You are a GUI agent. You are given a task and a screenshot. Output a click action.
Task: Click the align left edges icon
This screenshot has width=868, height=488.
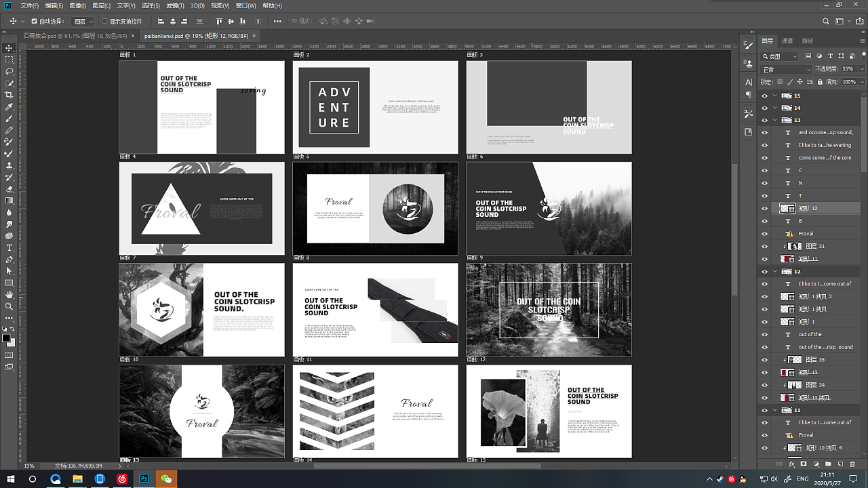tap(161, 22)
